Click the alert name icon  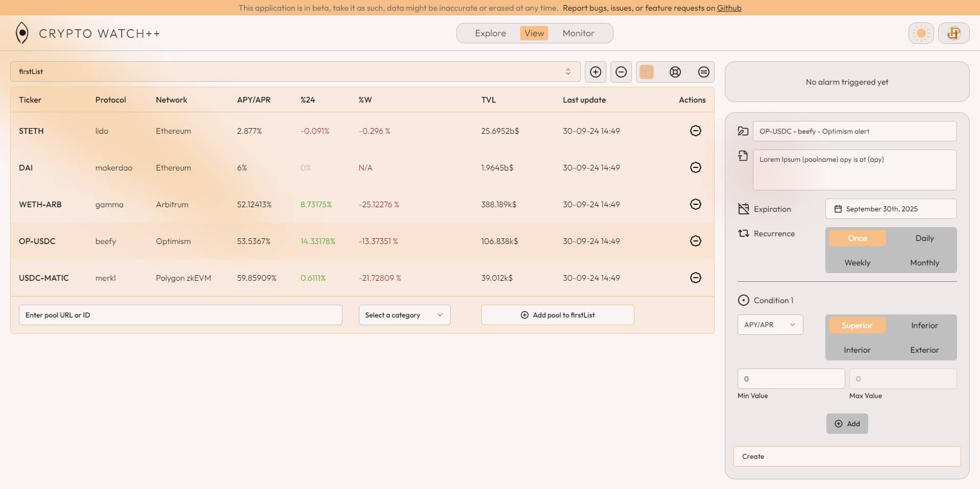pos(743,131)
